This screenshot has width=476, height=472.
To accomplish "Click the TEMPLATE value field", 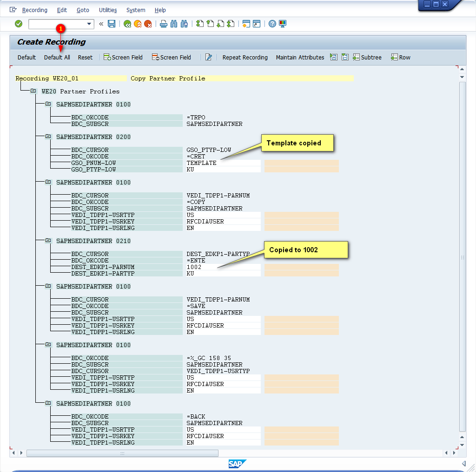I will 223,163.
